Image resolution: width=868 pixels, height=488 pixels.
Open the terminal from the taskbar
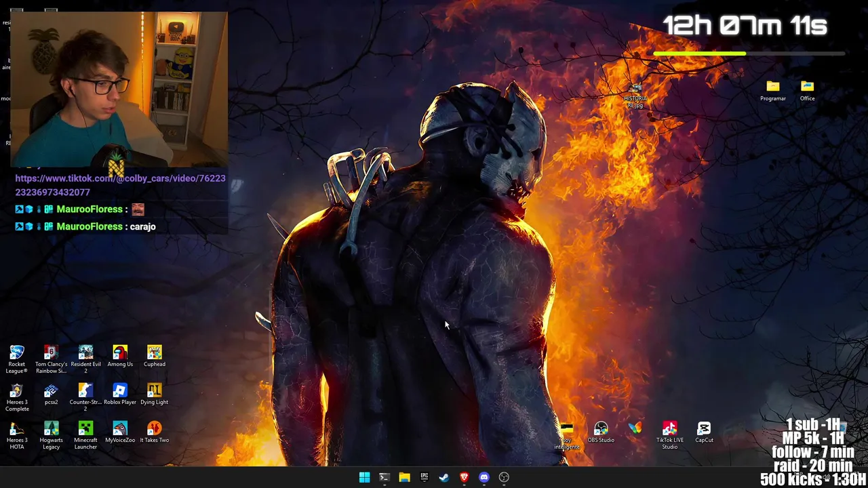[384, 477]
